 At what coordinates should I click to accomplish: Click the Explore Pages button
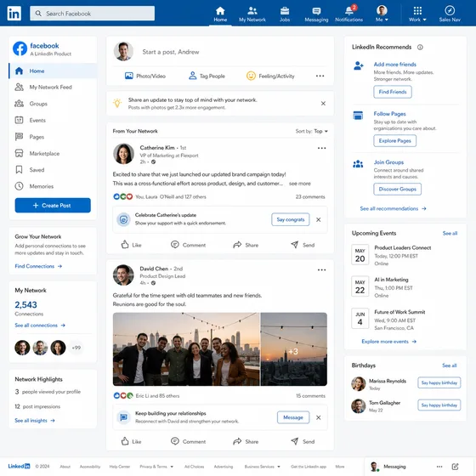pos(394,140)
